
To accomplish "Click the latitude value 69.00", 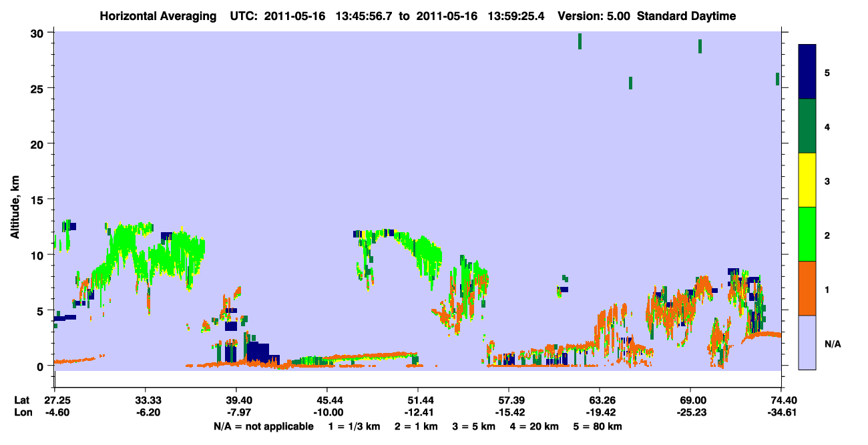I will tap(693, 400).
